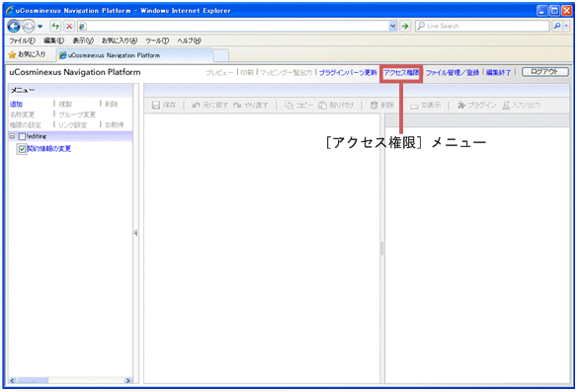Click the green Go arrow button
The image size is (578, 392).
(405, 26)
